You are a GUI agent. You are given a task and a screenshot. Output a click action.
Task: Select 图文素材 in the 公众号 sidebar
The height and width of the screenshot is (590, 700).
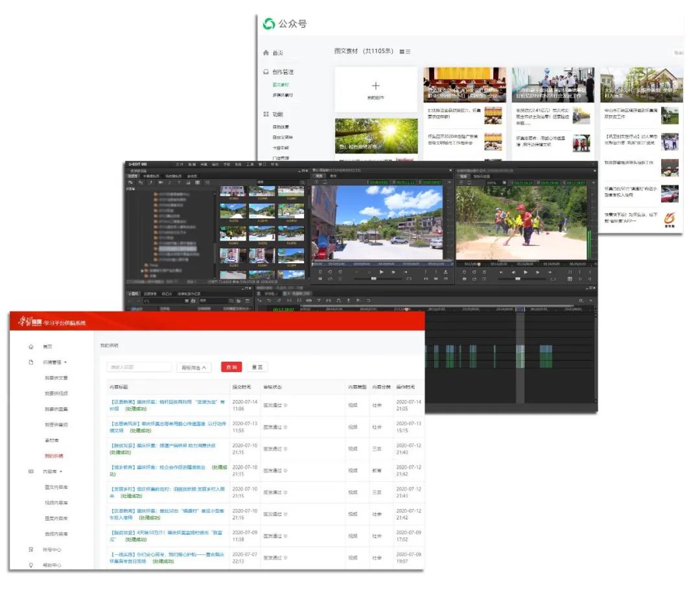(281, 85)
